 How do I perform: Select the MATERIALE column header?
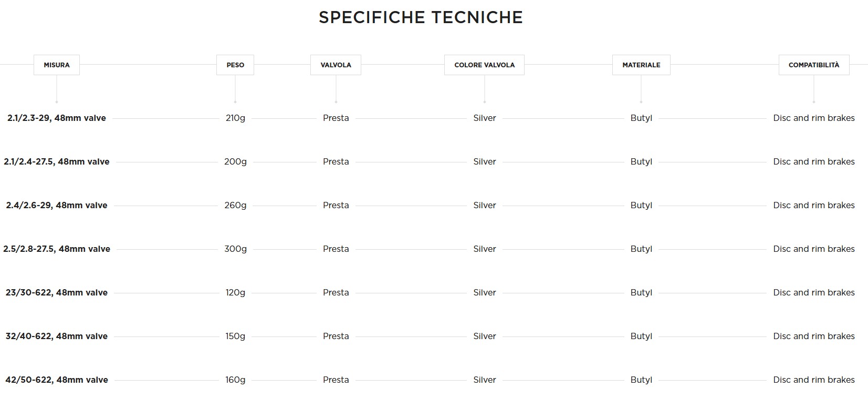click(641, 65)
